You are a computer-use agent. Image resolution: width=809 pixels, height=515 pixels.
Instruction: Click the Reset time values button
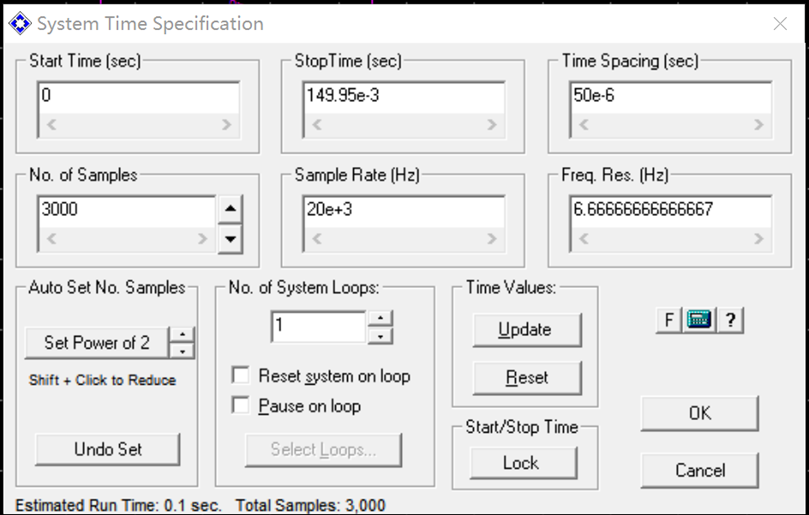[525, 377]
